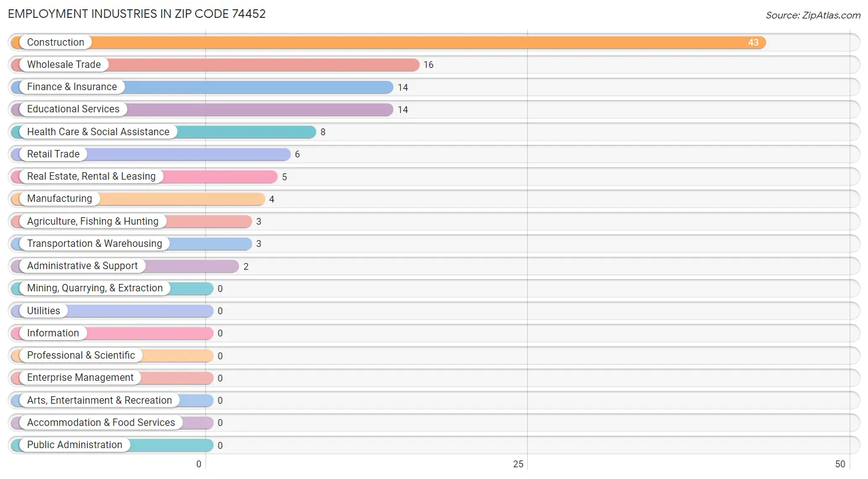Click the Wholesale Trade label
868x479 pixels.
64,64
